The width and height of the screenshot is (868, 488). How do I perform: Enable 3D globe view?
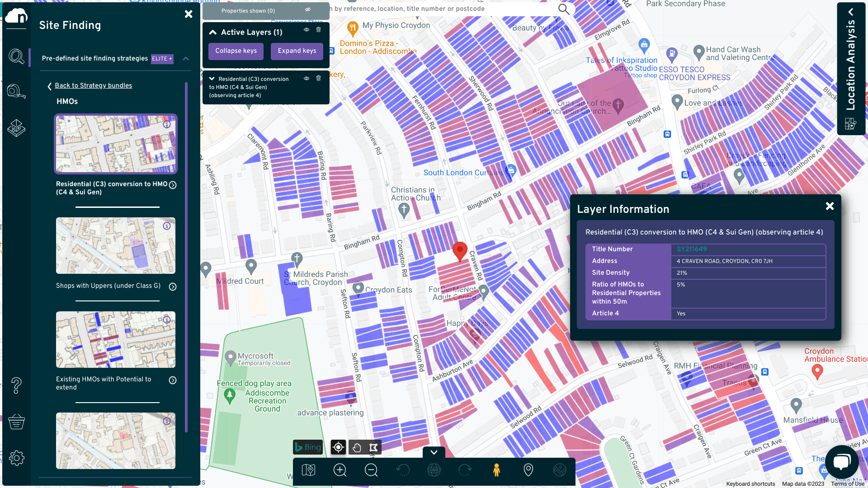pyautogui.click(x=434, y=470)
